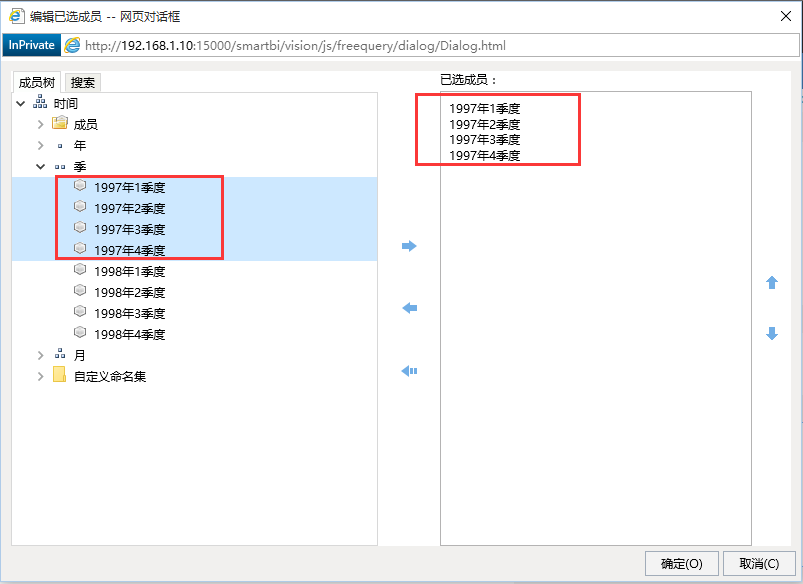This screenshot has height=584, width=803.
Task: Expand the 成员 folder node
Action: (40, 124)
